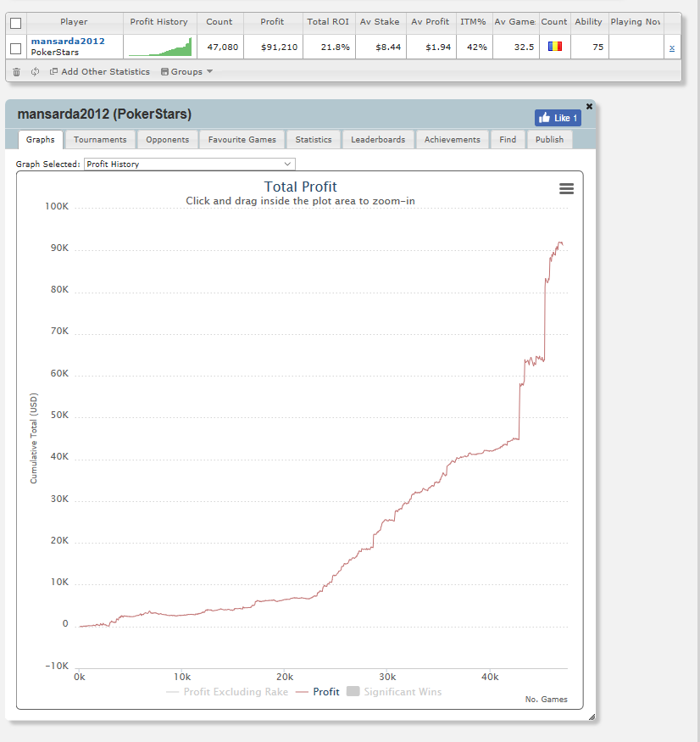Sort by the ITM% column header

coord(474,22)
